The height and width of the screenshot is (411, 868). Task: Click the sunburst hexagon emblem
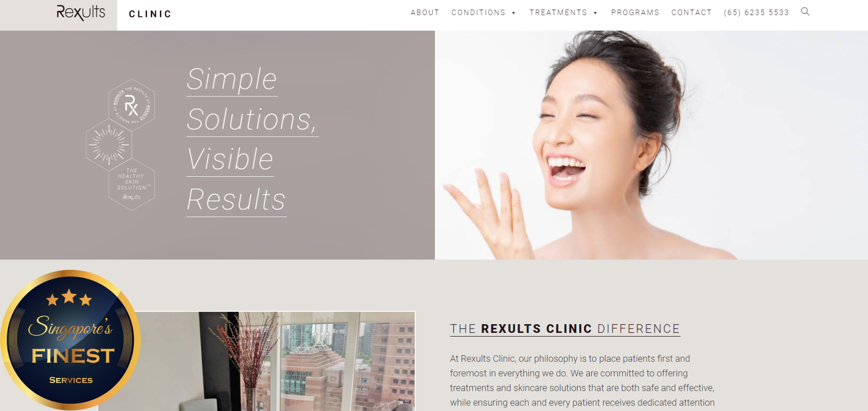tap(109, 145)
